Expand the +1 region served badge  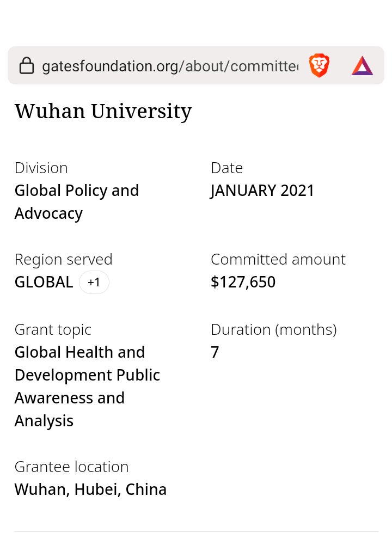click(x=94, y=283)
